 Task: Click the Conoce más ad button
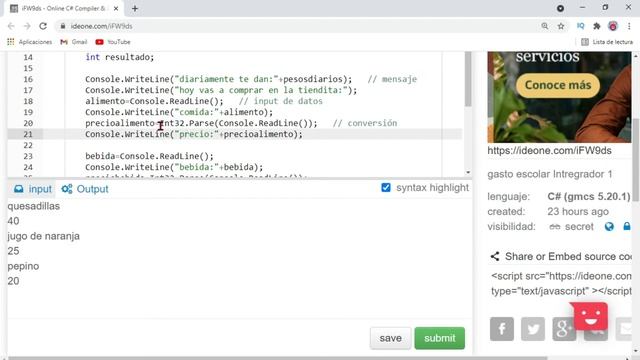click(558, 85)
